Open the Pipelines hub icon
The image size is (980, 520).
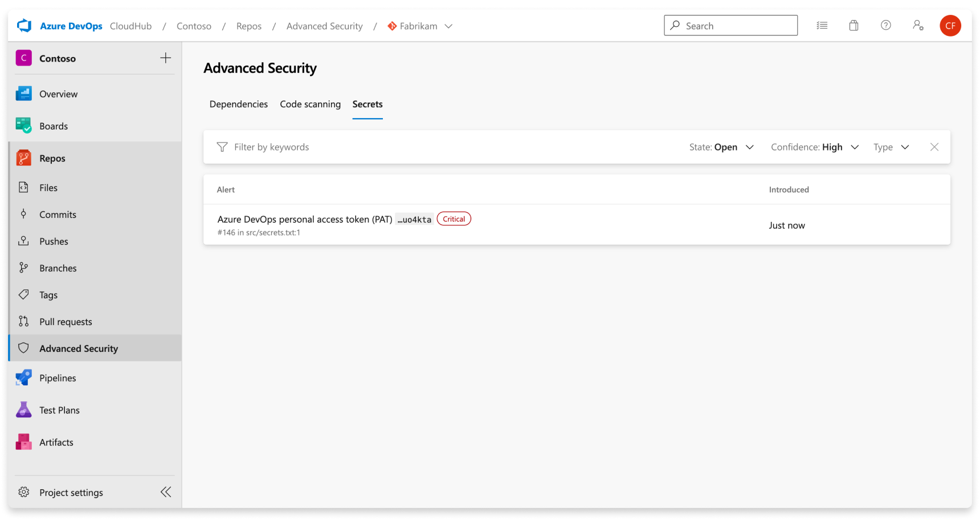24,377
